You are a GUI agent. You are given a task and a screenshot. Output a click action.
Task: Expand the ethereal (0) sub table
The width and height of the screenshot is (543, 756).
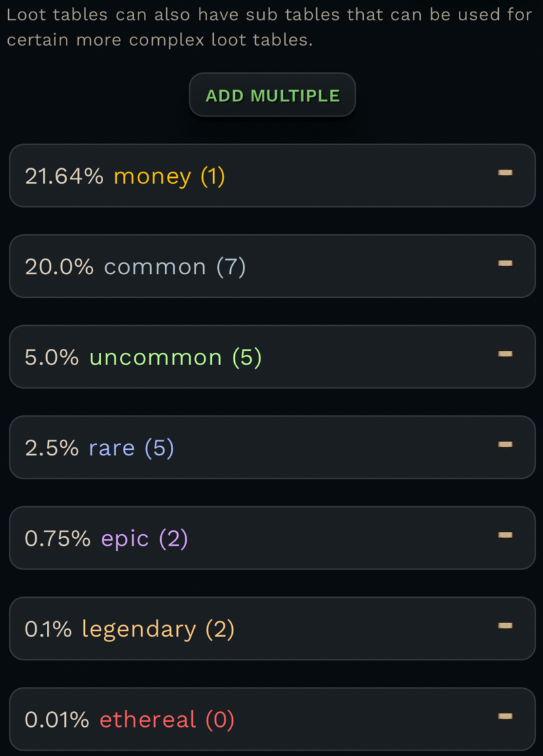166,719
